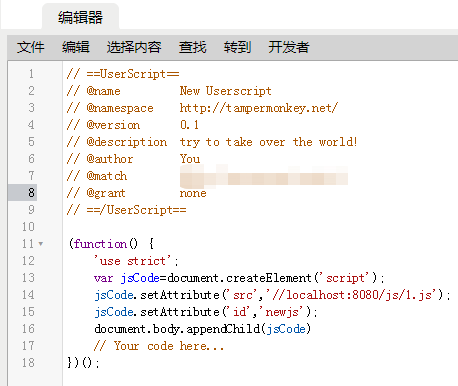Viewport: 458px width, 386px height.
Task: Click 'var' keyword on line 13
Action: pos(103,278)
